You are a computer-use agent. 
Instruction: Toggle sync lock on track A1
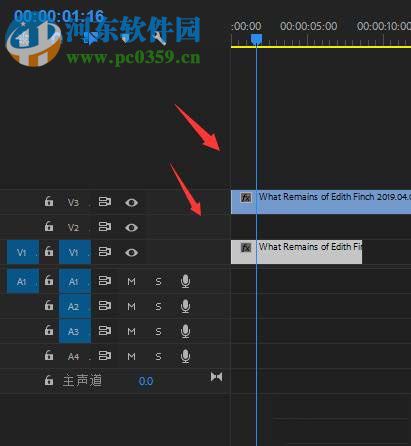[x=105, y=281]
